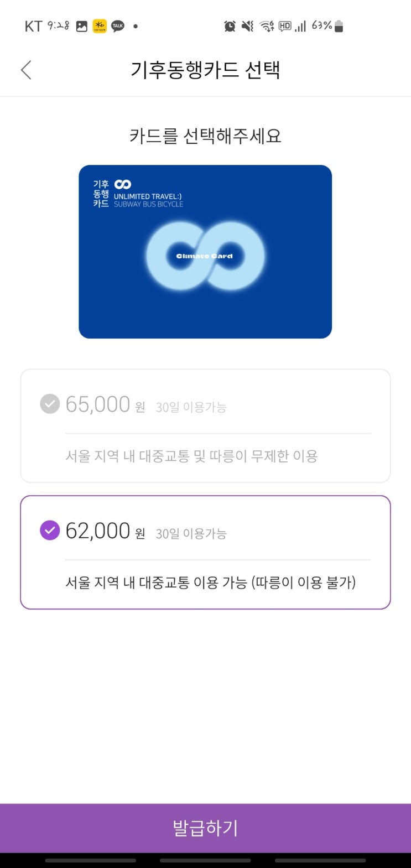Tap the HD call status icon
This screenshot has width=411, height=868.
coord(284,26)
